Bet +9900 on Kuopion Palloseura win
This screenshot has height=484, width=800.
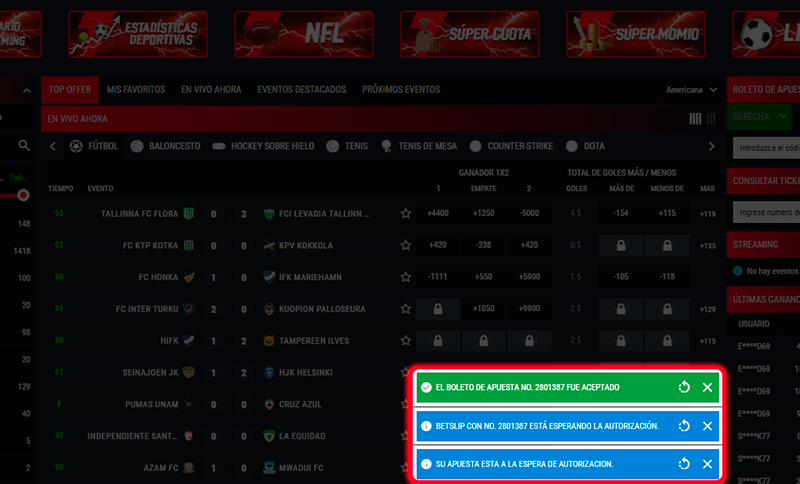click(x=529, y=309)
